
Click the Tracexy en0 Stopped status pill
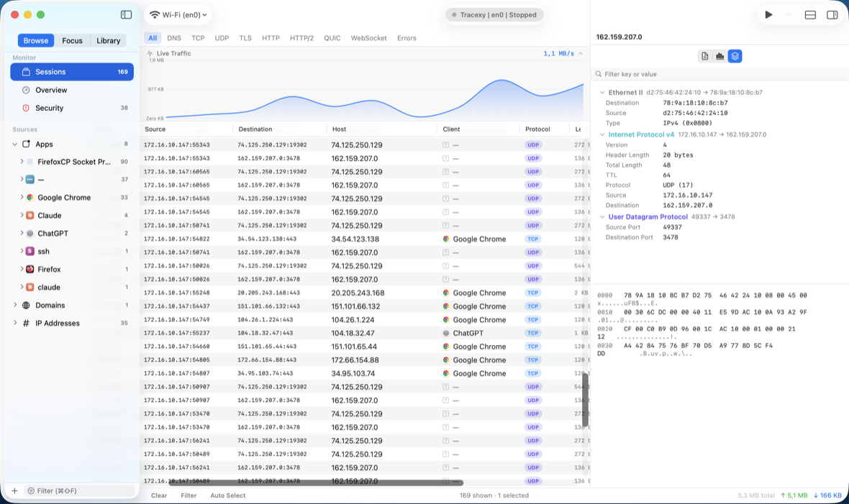coord(494,14)
